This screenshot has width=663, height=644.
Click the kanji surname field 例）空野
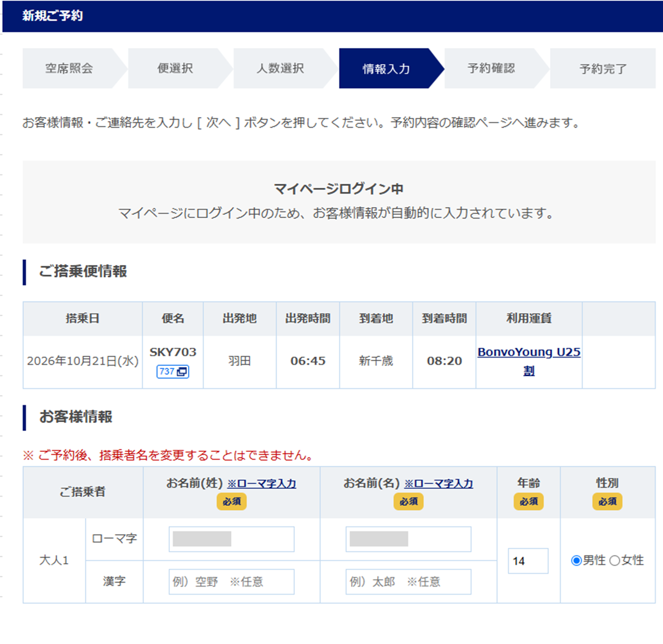pyautogui.click(x=231, y=582)
